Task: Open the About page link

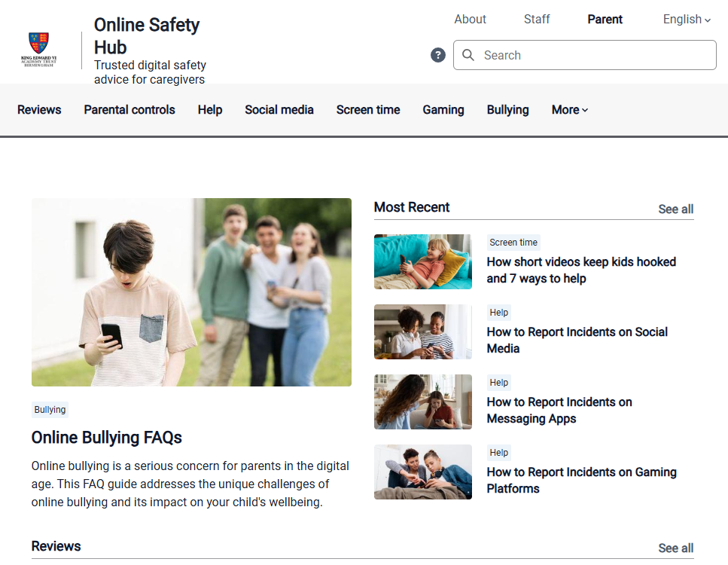Action: [x=470, y=20]
